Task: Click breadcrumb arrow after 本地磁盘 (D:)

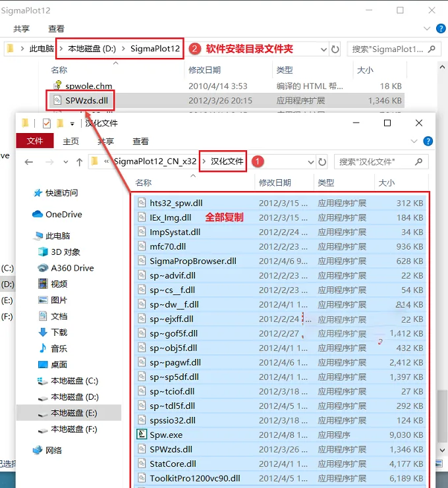Action: click(x=124, y=49)
